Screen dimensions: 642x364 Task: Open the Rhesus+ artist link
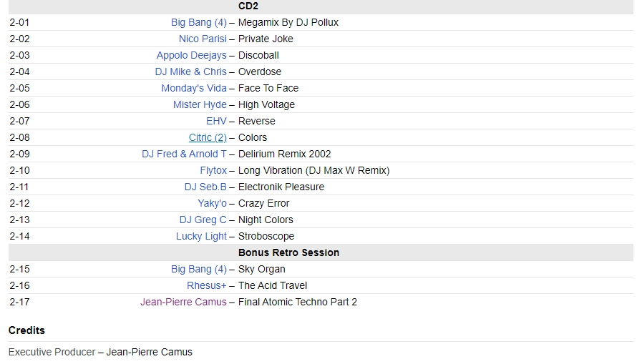[207, 285]
